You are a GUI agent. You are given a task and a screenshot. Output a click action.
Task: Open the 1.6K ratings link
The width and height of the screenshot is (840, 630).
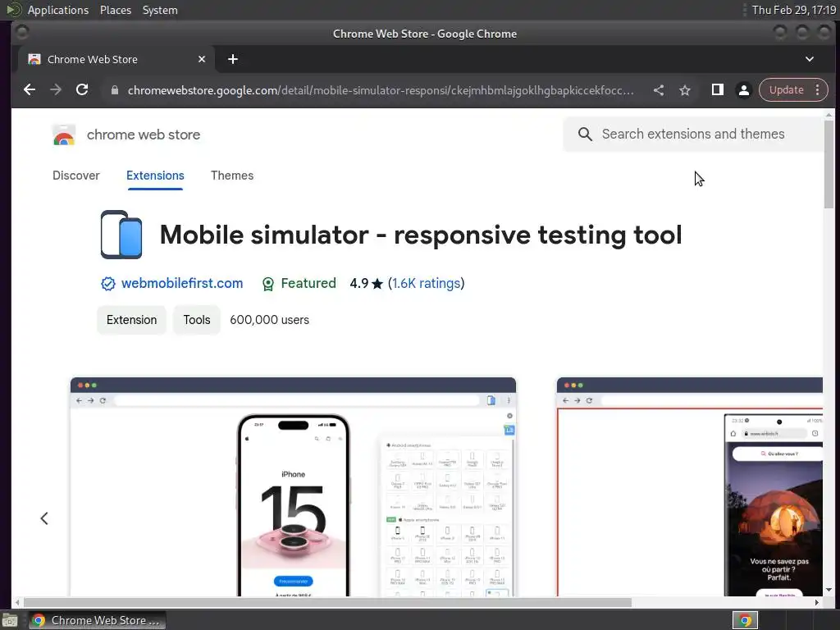[427, 283]
